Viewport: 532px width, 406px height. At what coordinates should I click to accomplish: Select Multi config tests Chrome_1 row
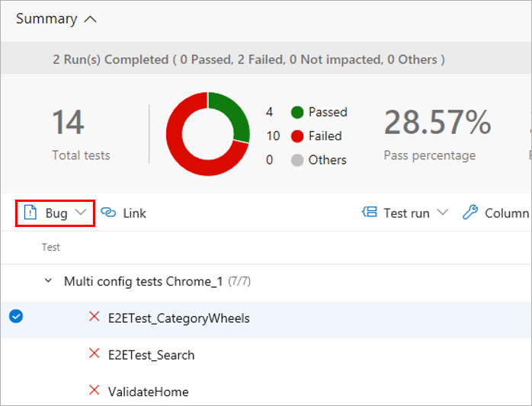point(266,282)
